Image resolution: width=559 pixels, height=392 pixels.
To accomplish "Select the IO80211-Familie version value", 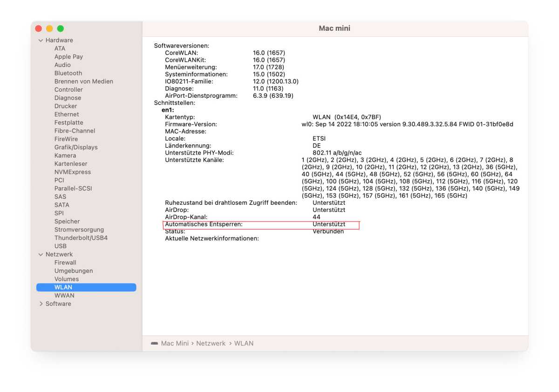I will pos(276,81).
